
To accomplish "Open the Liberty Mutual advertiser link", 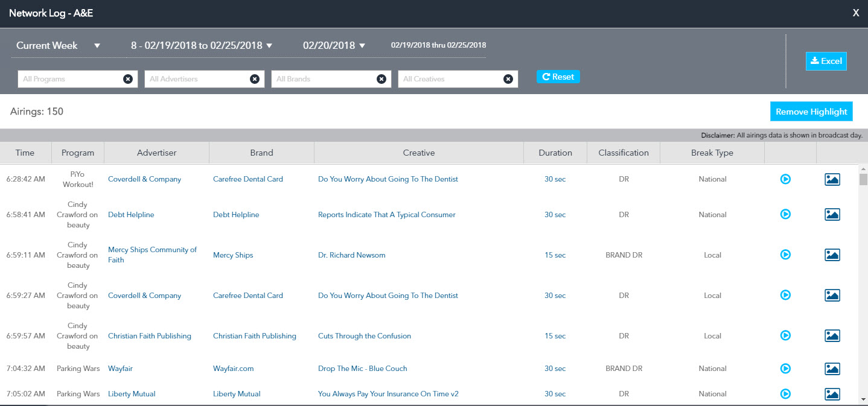I will click(132, 394).
